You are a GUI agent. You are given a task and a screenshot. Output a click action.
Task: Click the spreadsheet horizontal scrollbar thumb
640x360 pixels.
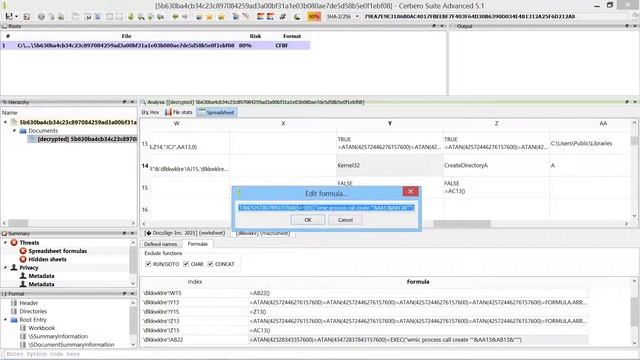(462, 224)
